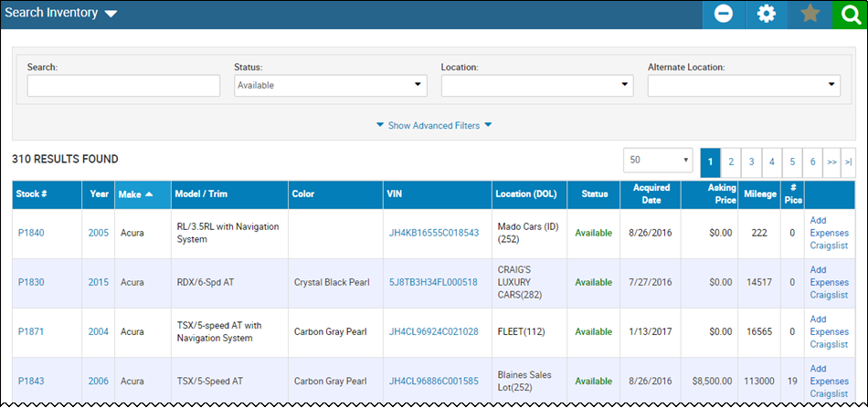Open the Alternate Location dropdown
The width and height of the screenshot is (868, 408).
click(x=744, y=86)
